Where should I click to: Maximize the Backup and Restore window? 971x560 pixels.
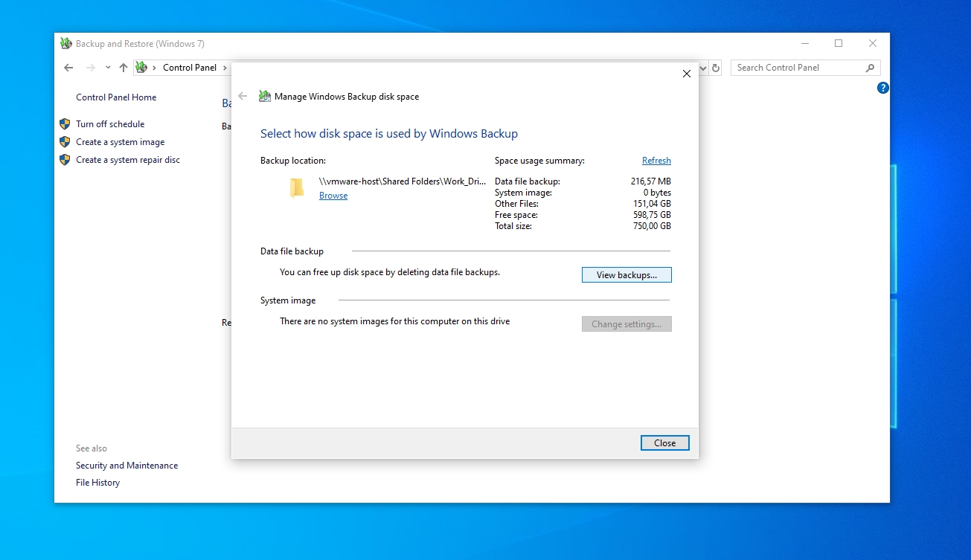coord(839,44)
